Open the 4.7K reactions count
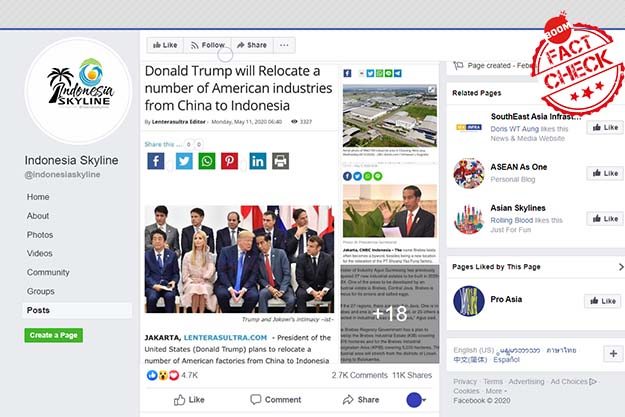The image size is (625, 417). [190, 375]
